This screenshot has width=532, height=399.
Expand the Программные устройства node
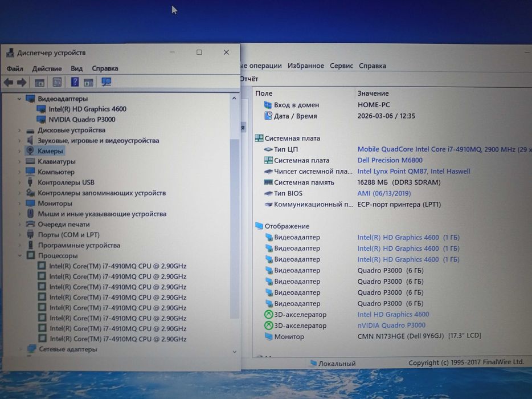pyautogui.click(x=20, y=245)
